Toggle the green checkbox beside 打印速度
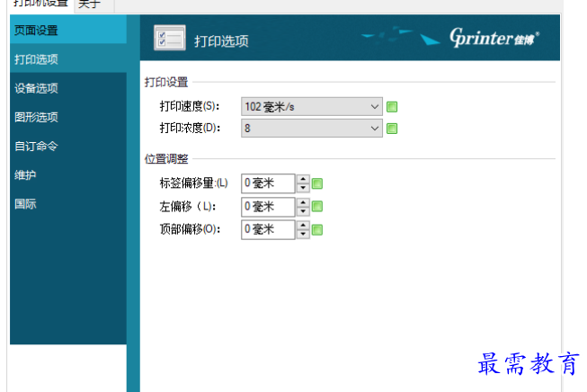Image resolution: width=587 pixels, height=392 pixels. (392, 107)
